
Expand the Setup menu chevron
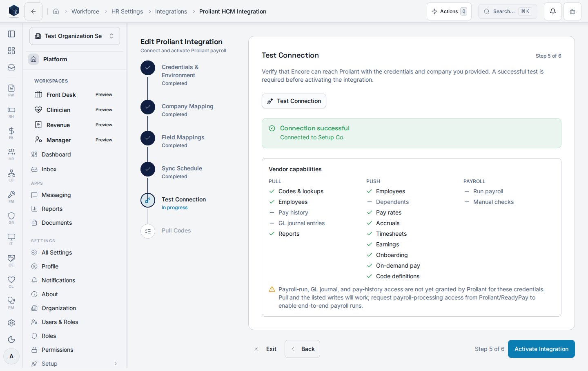click(116, 364)
